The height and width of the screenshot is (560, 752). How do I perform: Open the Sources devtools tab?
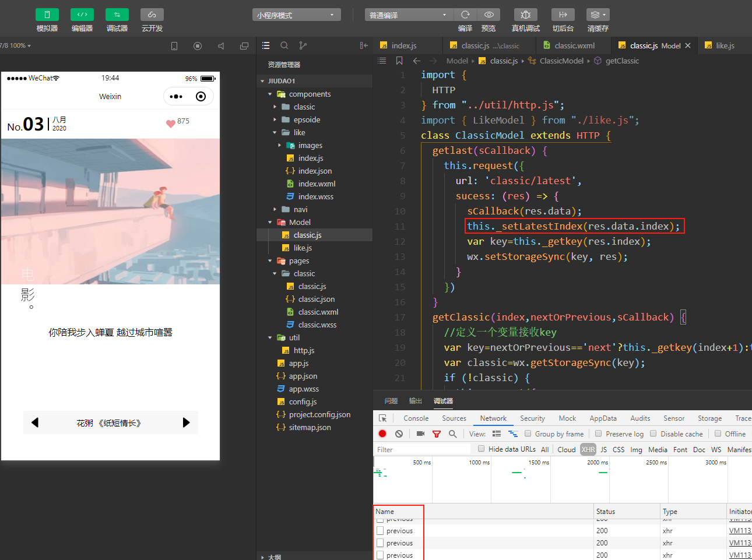[454, 418]
